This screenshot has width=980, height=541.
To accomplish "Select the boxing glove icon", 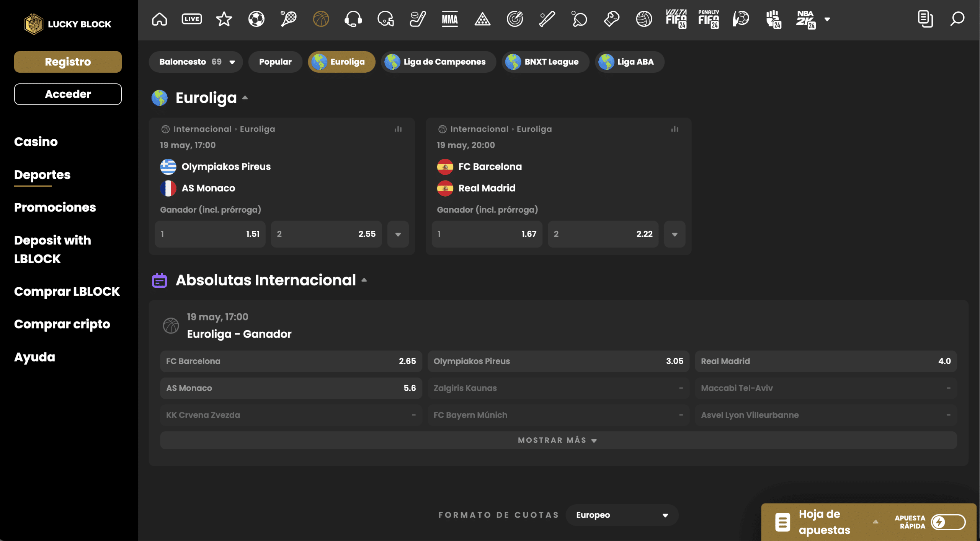I will [612, 19].
